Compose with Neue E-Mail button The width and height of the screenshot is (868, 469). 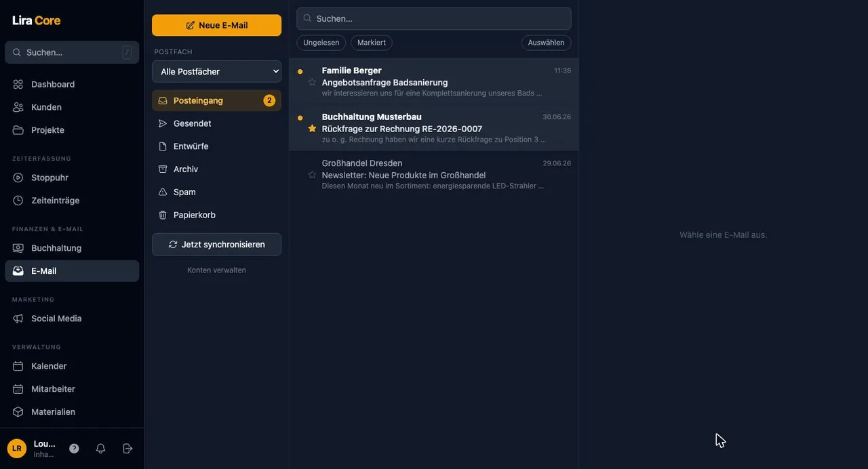pos(216,25)
